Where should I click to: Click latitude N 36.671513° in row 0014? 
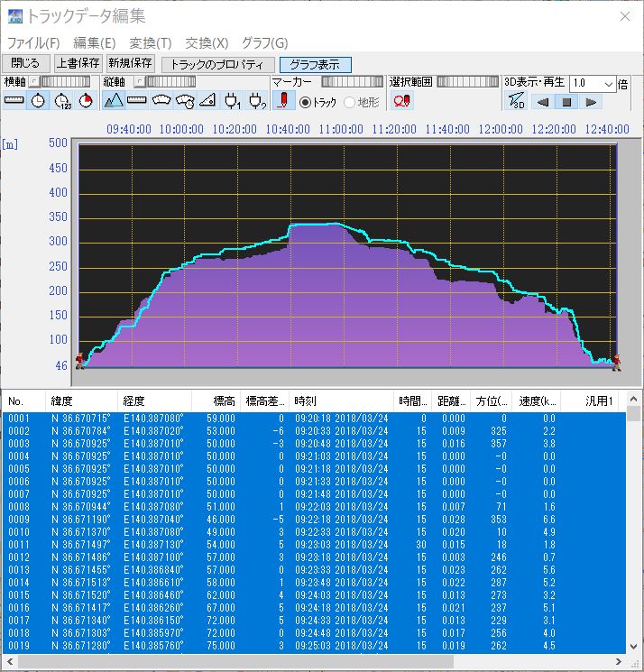(x=80, y=583)
